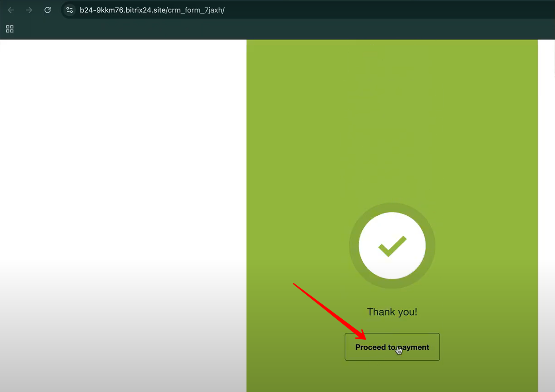555x392 pixels.
Task: Click empty green area above the checkmark
Action: point(392,114)
